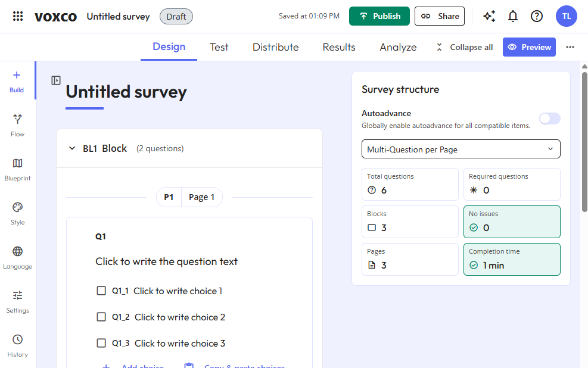The height and width of the screenshot is (368, 588).
Task: Check the Q1_1 choice checkbox
Action: (101, 291)
